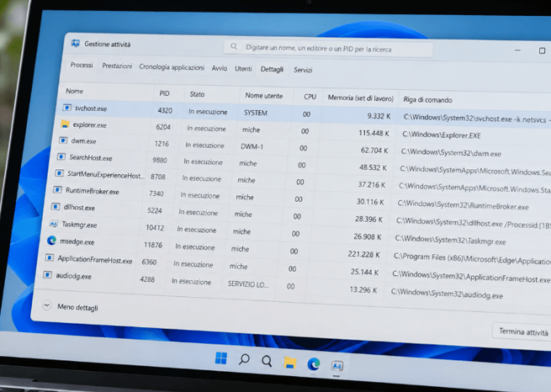Switch to the Utenti tab
Image resolution: width=551 pixels, height=392 pixels.
coord(243,68)
